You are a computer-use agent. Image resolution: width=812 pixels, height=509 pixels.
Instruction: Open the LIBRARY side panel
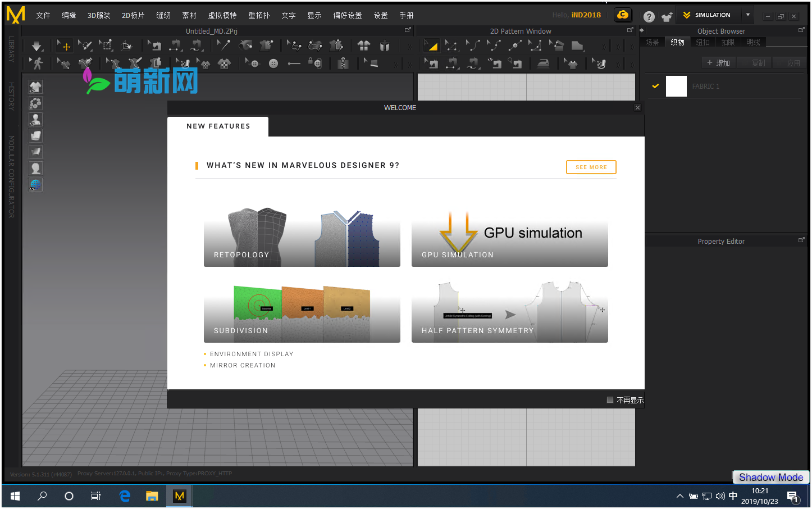click(x=11, y=49)
